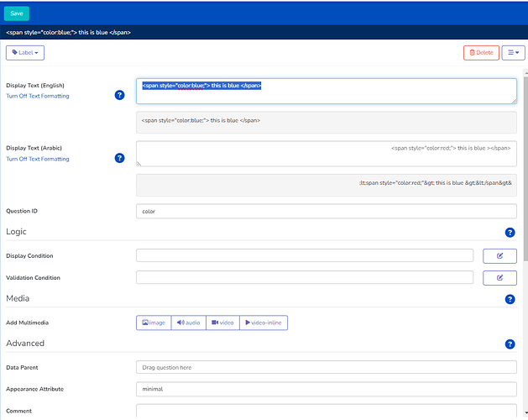
Task: Click the vertical scrollbar thumb
Action: coord(525,169)
